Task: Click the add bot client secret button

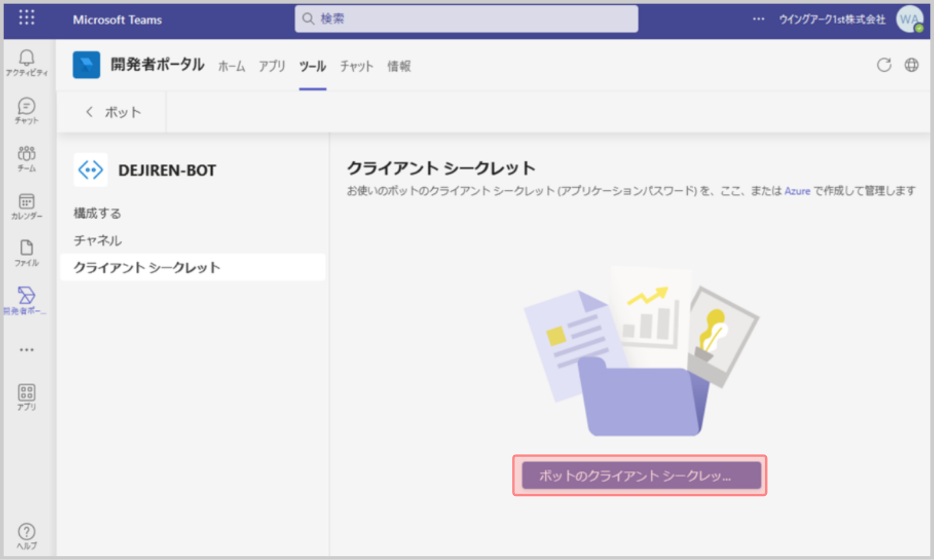Action: tap(640, 476)
